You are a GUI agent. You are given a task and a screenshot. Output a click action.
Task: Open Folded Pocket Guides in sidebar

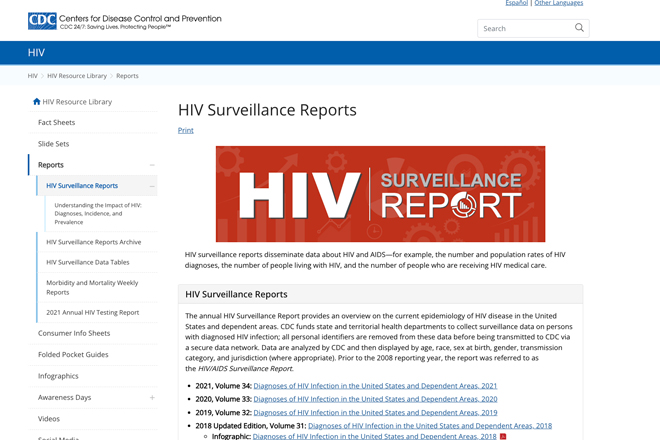(73, 355)
